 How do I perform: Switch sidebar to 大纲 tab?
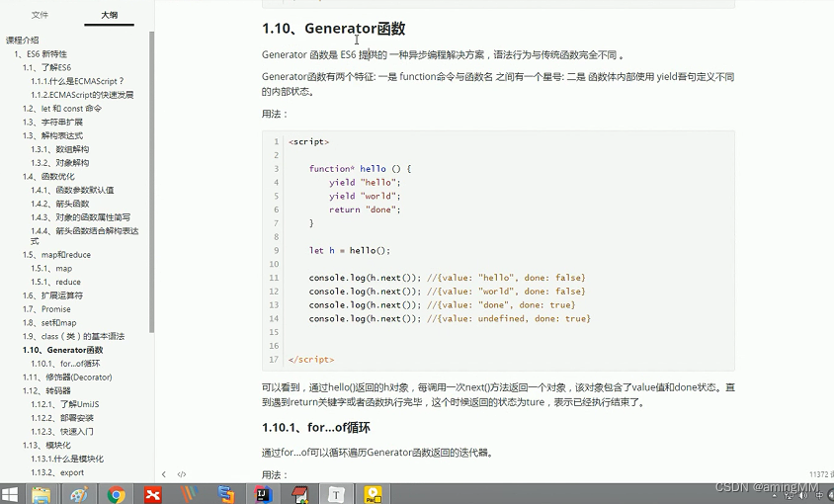point(109,15)
